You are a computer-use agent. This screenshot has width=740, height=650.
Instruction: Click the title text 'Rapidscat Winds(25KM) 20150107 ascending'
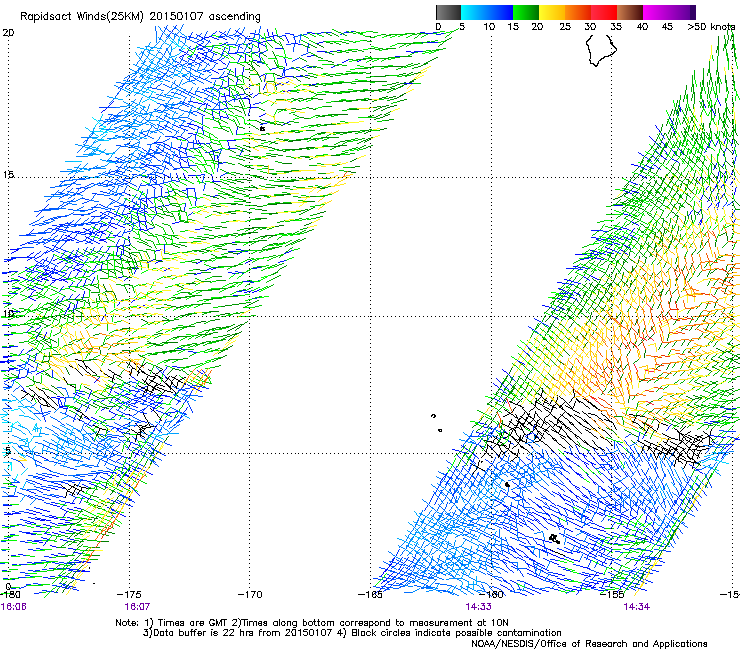(140, 17)
